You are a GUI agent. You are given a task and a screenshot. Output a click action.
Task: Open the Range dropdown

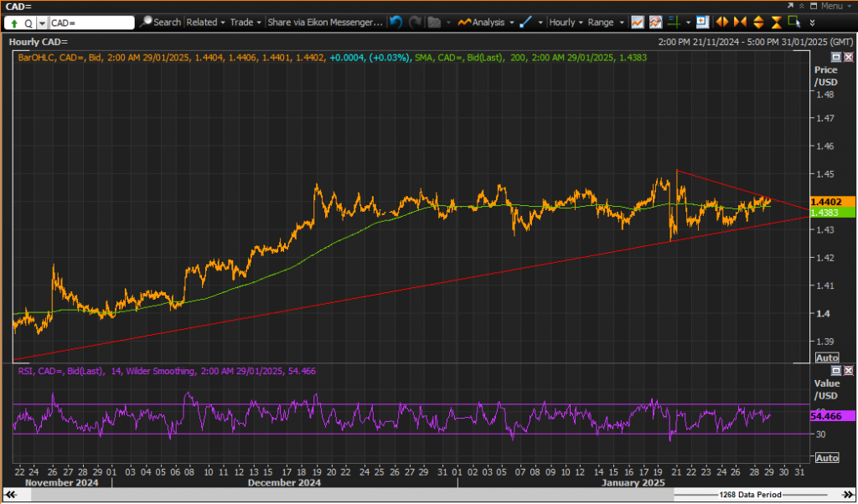point(606,23)
